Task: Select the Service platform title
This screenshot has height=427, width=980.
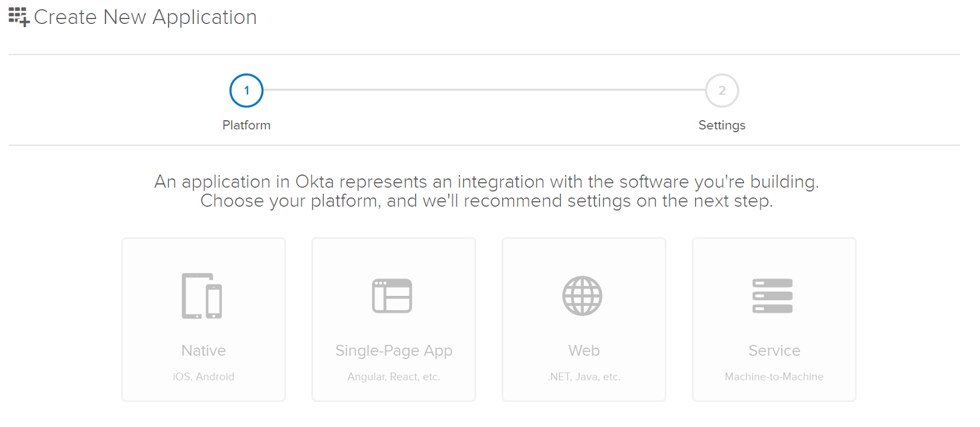Action: [774, 350]
